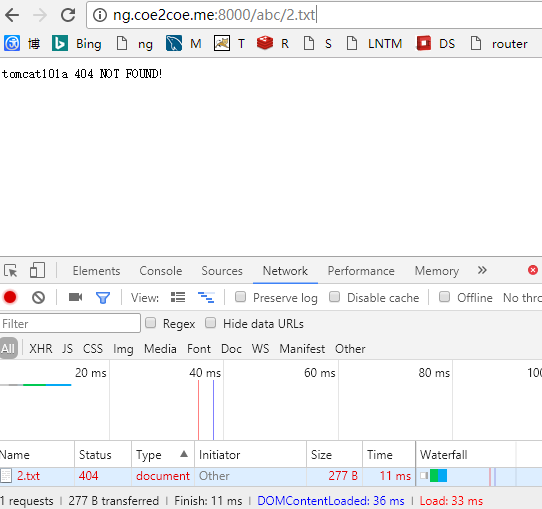Screen dimensions: 542x509
Task: Open the S bookmark
Action: point(317,44)
